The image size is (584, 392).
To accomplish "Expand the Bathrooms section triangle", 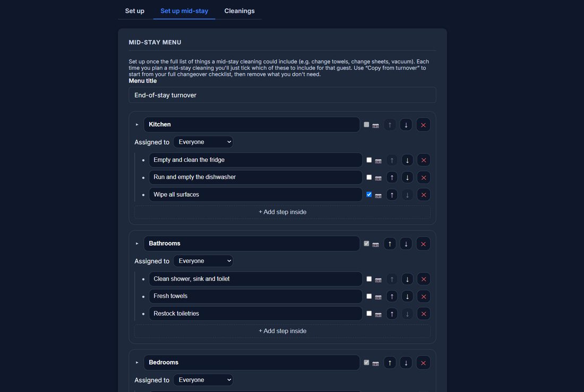I will [137, 243].
